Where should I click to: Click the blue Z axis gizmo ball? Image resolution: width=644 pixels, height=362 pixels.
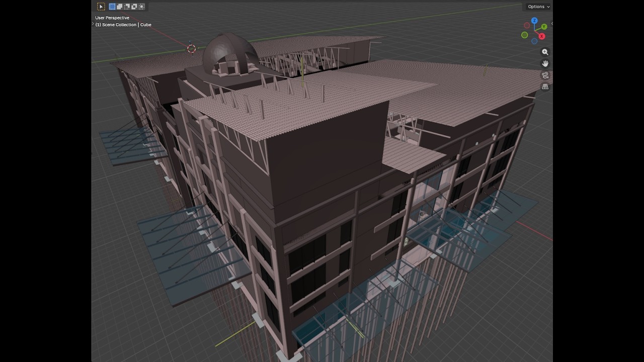coord(534,21)
